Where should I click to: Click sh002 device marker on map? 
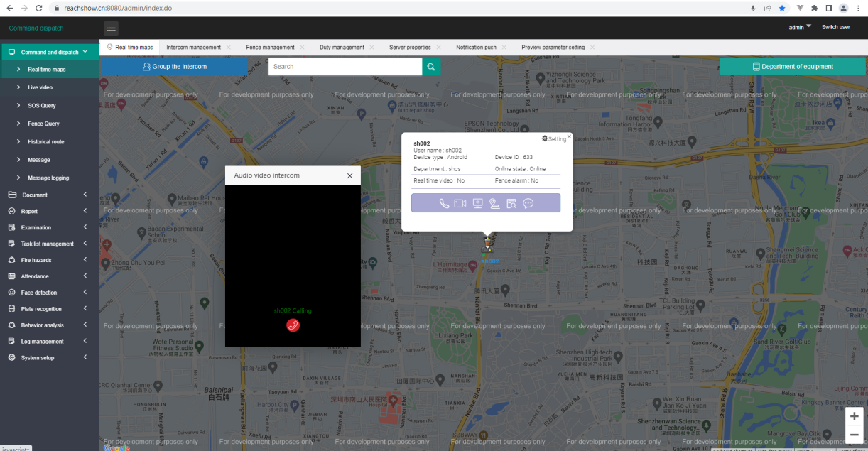(x=488, y=246)
